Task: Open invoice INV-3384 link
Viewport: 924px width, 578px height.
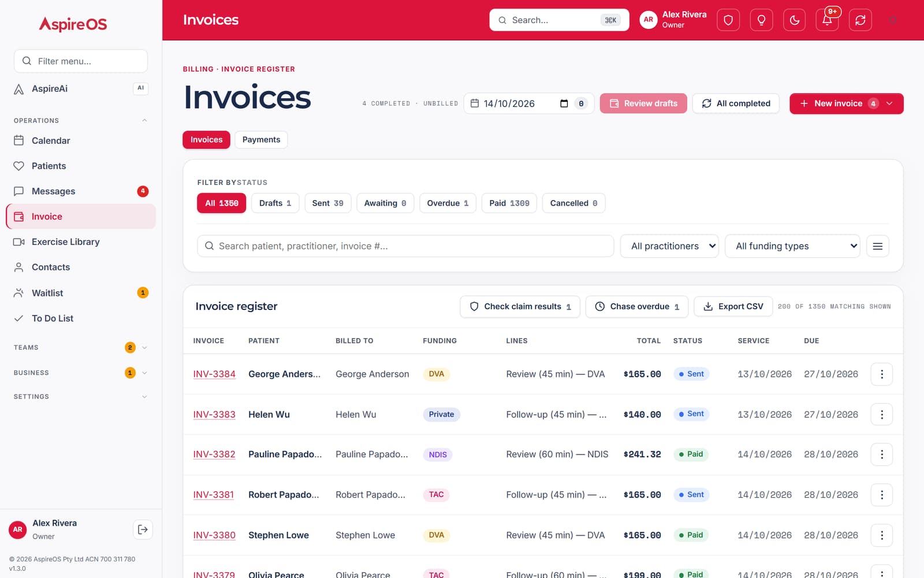Action: pyautogui.click(x=214, y=374)
